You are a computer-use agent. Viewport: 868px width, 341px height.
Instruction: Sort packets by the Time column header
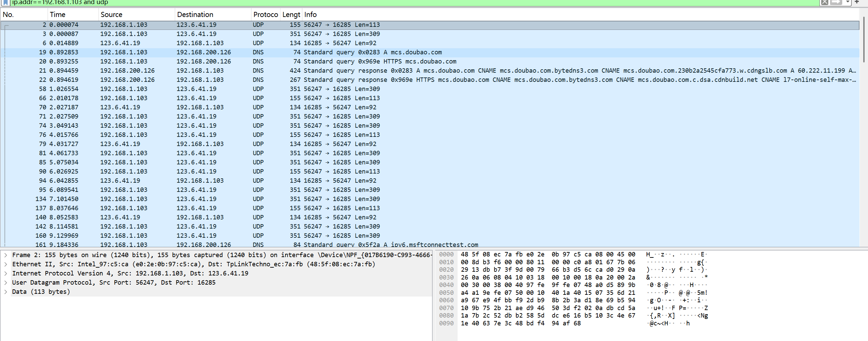73,15
